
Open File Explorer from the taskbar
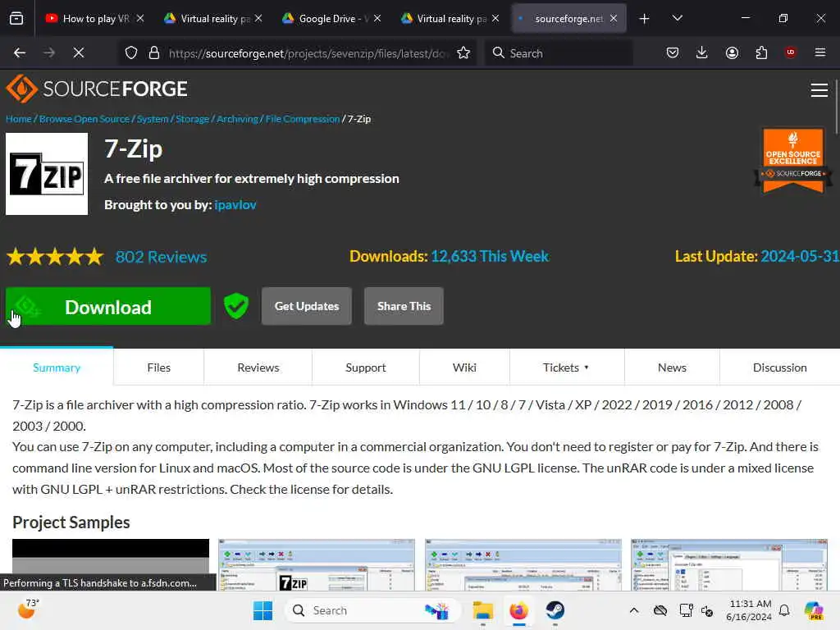[x=482, y=610]
